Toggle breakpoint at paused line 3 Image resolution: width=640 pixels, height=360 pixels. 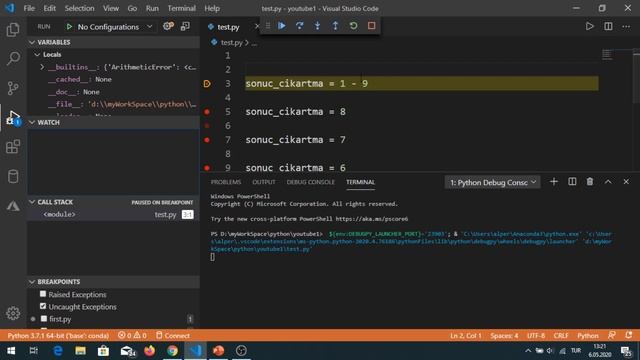[207, 84]
